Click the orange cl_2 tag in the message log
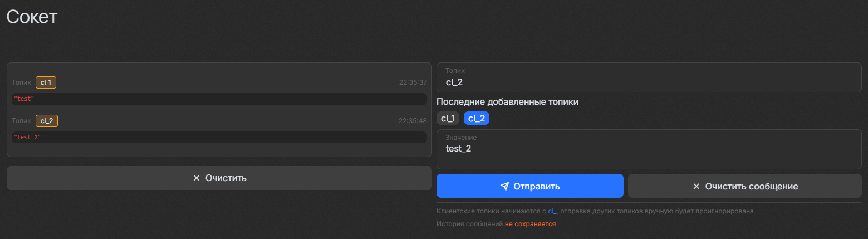Viewport: 868px width, 239px height. pyautogui.click(x=47, y=121)
